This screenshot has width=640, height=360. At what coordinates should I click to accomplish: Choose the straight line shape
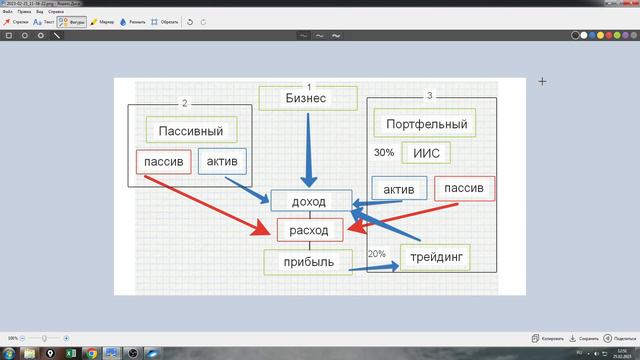point(57,36)
